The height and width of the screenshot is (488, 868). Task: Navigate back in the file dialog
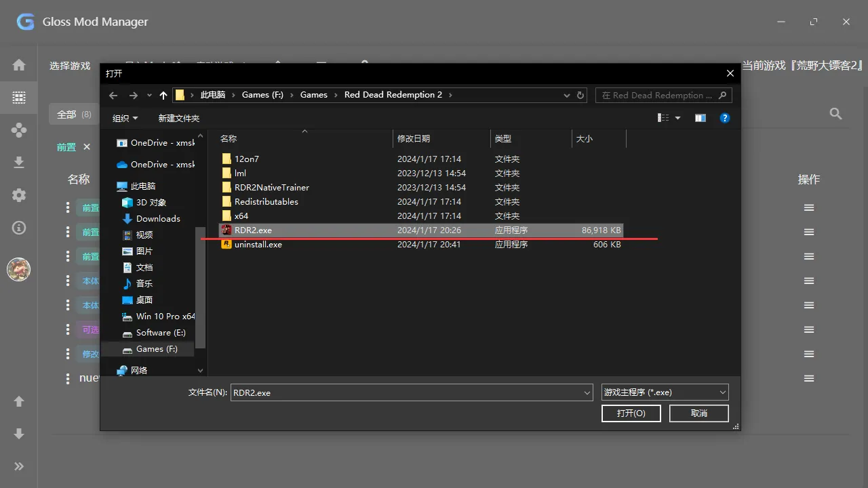113,96
